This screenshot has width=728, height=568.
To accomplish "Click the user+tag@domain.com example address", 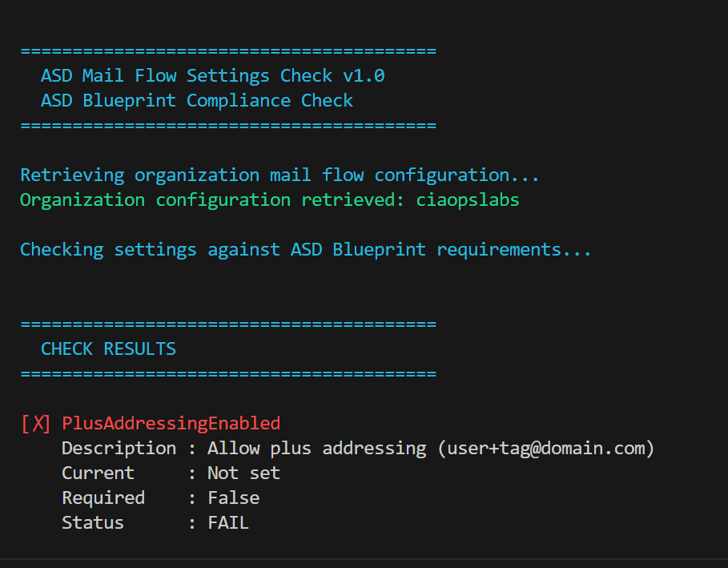I will pos(545,448).
